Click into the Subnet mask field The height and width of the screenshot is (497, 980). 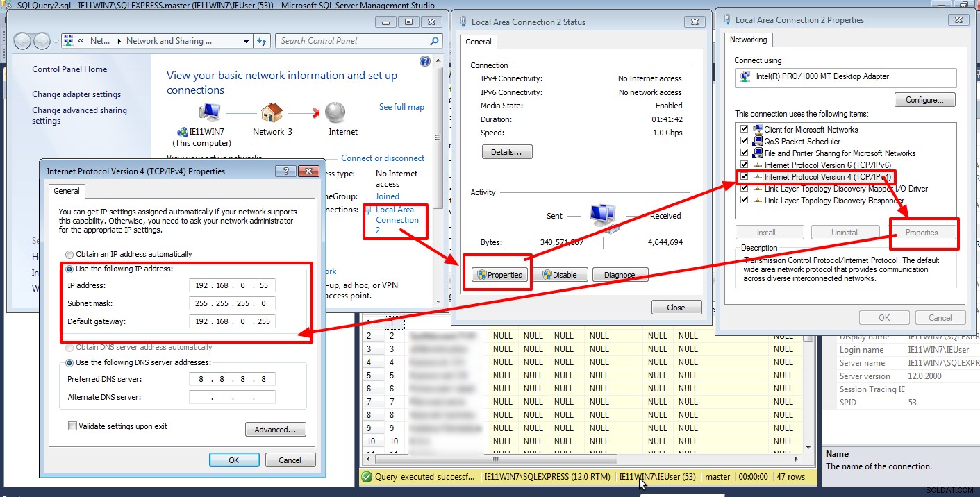[x=232, y=303]
